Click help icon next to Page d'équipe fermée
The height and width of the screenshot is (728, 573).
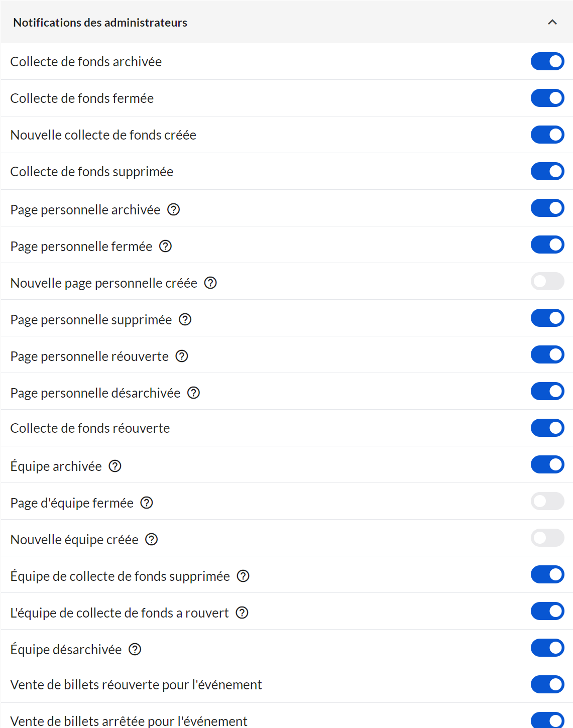click(147, 503)
